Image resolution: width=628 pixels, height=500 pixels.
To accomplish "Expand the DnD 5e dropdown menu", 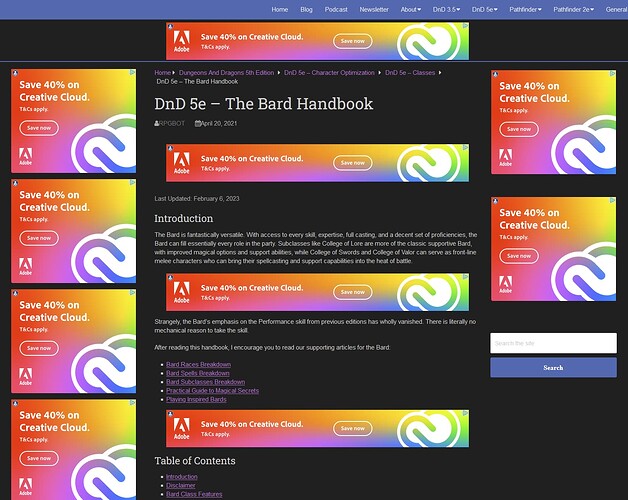I will (x=485, y=10).
